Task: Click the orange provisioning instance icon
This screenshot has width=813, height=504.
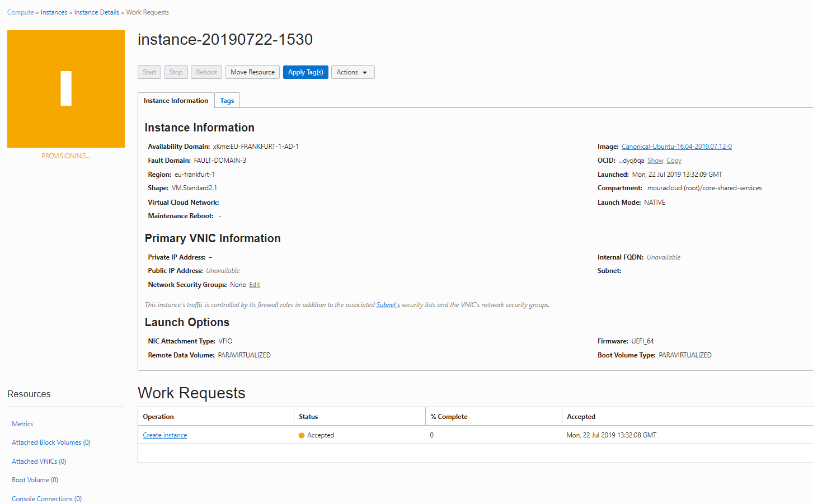Action: pyautogui.click(x=65, y=88)
